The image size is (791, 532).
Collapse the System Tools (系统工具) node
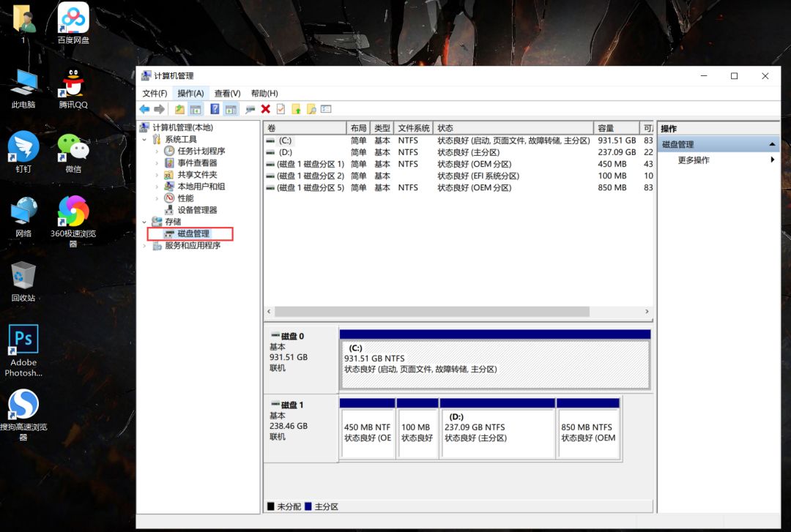pos(145,140)
